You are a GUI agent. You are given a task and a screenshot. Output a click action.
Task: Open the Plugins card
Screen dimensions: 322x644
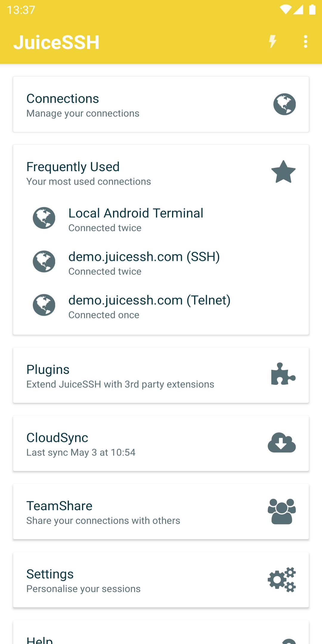[x=161, y=375]
